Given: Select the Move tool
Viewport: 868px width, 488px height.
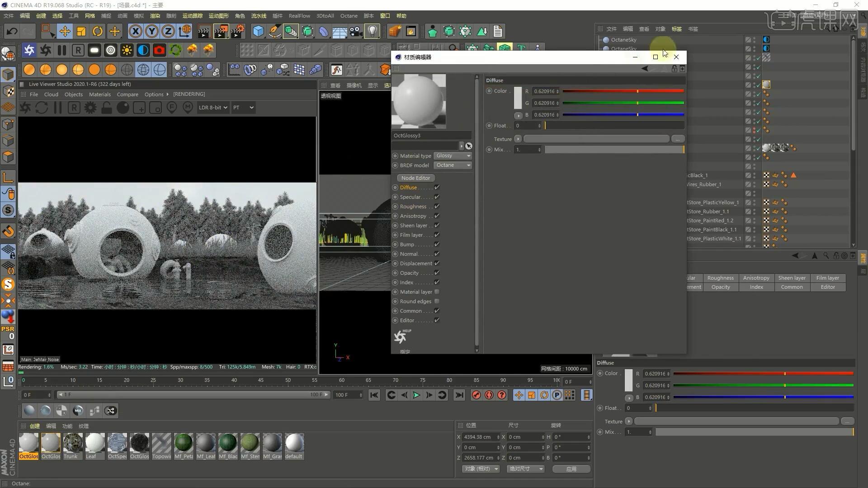Looking at the screenshot, I should 65,31.
